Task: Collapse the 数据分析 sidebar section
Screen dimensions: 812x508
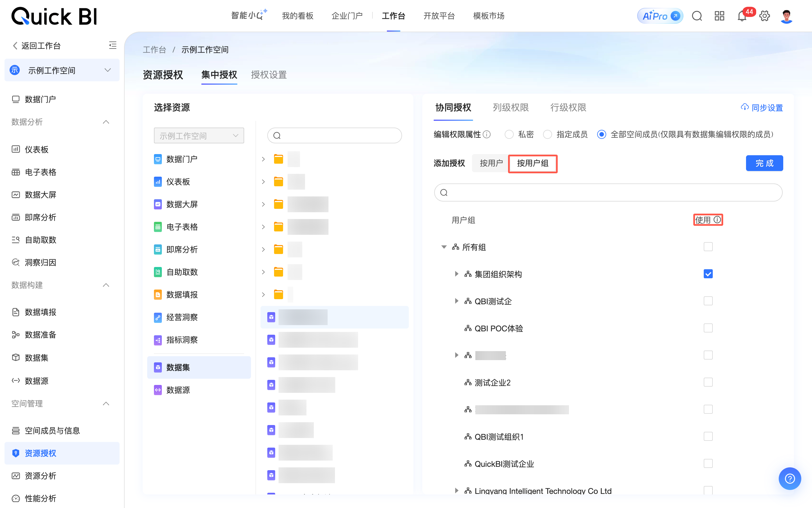Action: point(106,122)
